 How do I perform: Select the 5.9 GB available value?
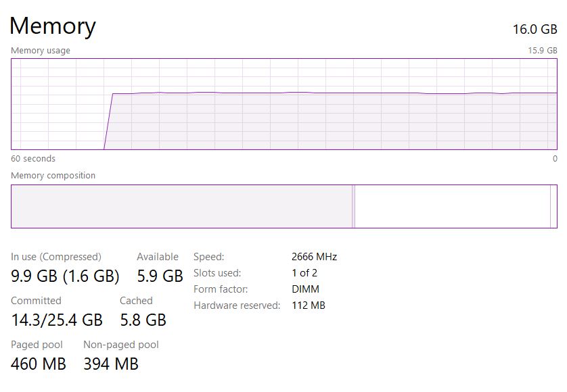[x=160, y=276]
